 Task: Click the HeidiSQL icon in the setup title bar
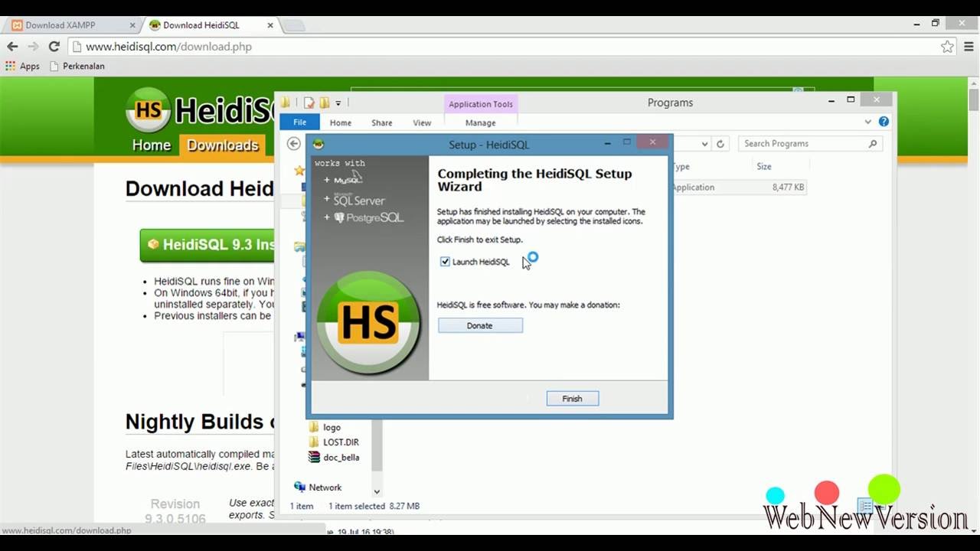[x=318, y=144]
